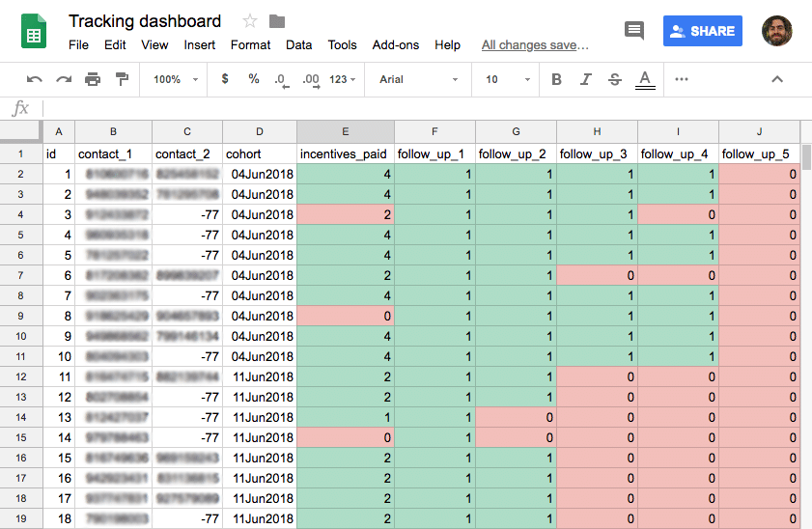Click cohort 11Jun2018 in row 12
This screenshot has height=529, width=812.
pyautogui.click(x=260, y=376)
